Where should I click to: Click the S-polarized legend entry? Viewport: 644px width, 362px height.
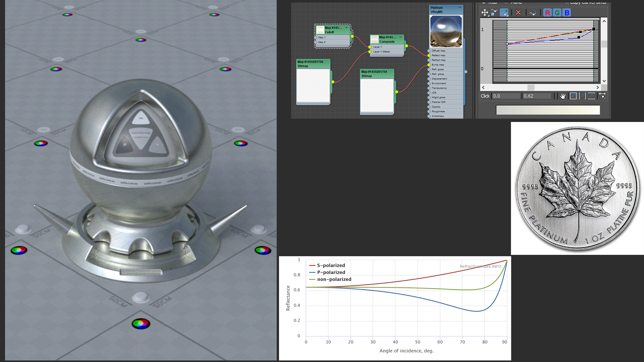click(327, 265)
